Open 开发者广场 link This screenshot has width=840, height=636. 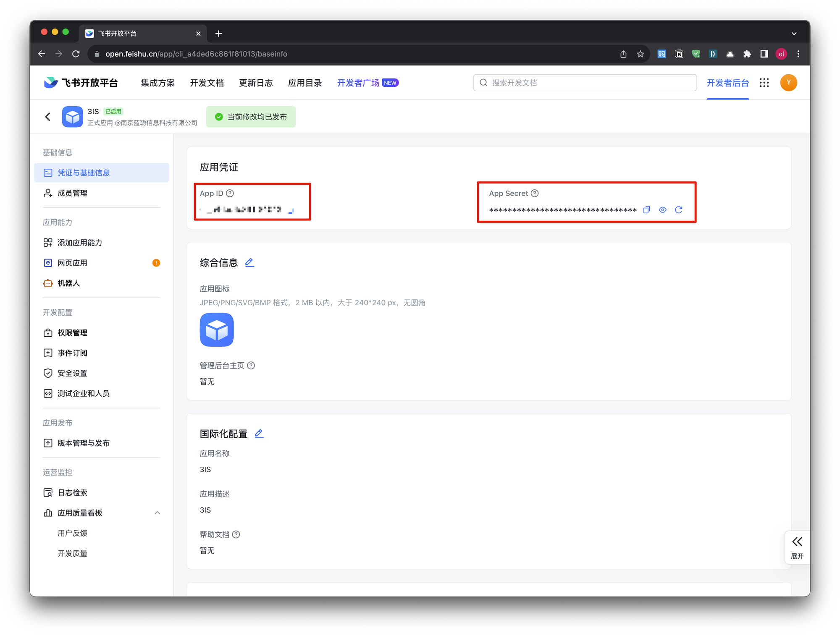358,83
